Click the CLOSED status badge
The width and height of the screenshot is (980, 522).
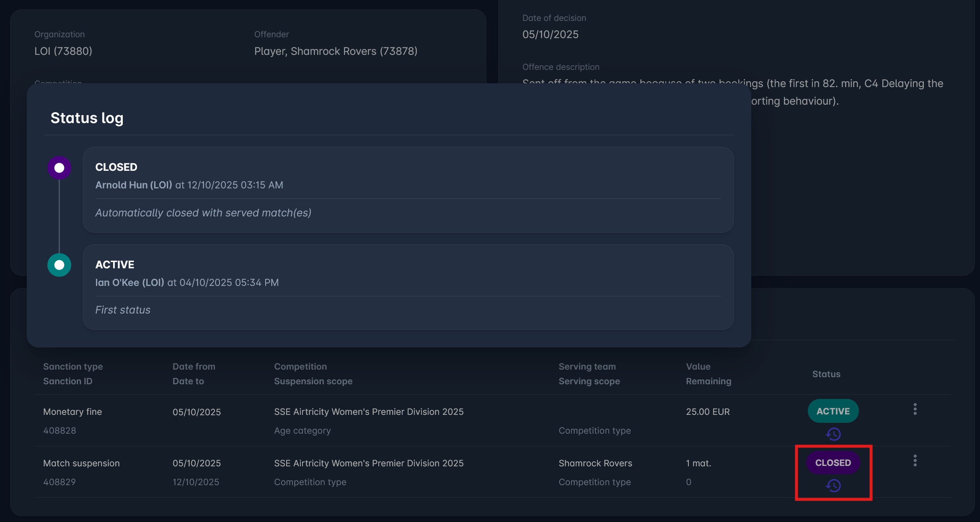pyautogui.click(x=833, y=463)
